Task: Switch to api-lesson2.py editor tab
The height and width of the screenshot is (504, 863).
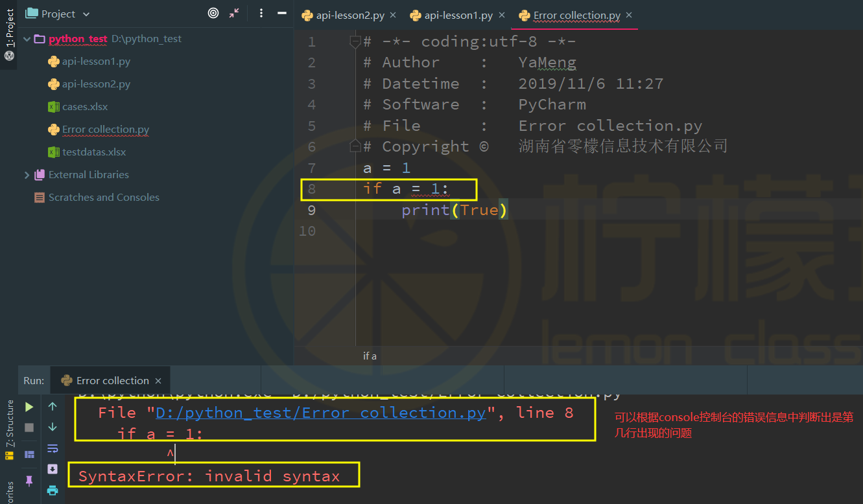Action: 348,15
